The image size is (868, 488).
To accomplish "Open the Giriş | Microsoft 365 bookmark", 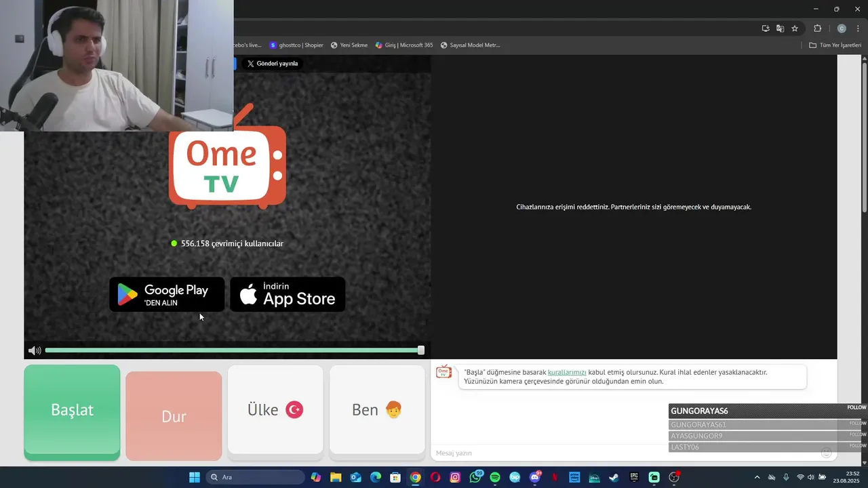I will click(403, 45).
